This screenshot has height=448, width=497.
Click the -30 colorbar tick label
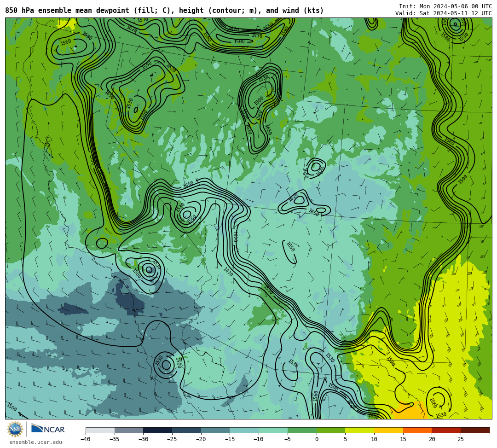[x=143, y=439]
